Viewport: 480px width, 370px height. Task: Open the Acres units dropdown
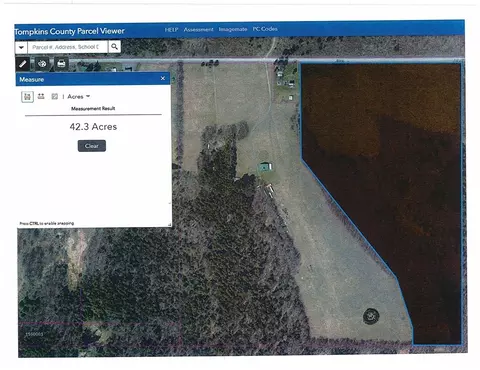tap(79, 96)
